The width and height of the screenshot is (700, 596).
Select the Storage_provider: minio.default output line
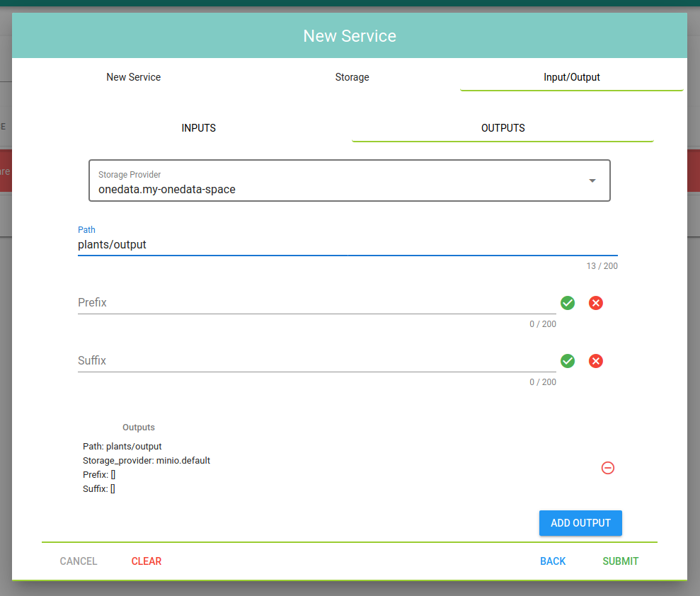click(x=147, y=461)
